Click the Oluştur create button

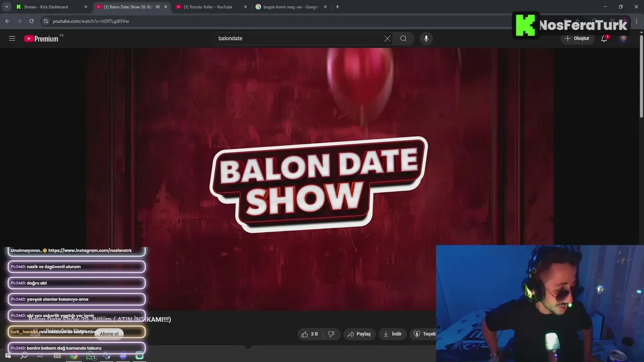tap(577, 38)
